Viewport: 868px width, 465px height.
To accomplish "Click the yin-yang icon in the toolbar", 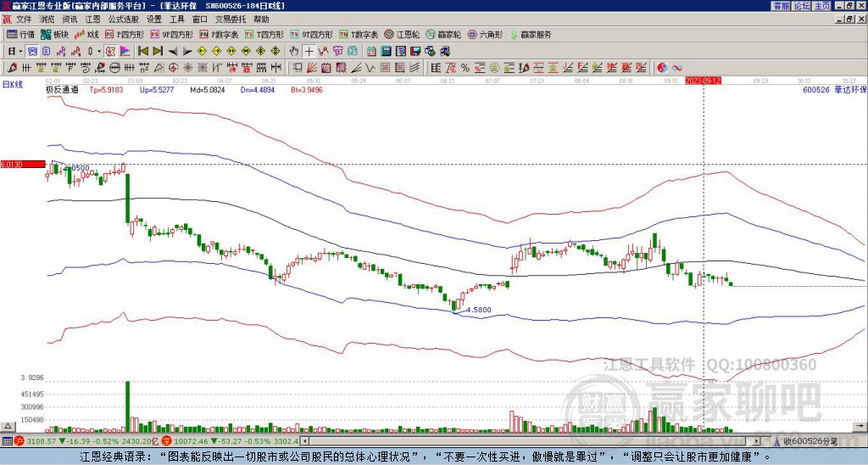I will click(663, 67).
